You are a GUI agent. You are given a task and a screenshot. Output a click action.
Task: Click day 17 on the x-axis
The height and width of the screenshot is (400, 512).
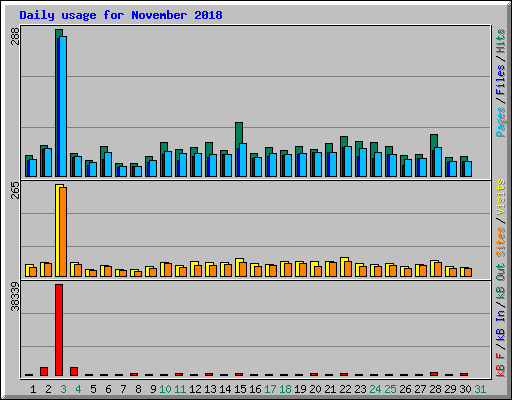(270, 389)
